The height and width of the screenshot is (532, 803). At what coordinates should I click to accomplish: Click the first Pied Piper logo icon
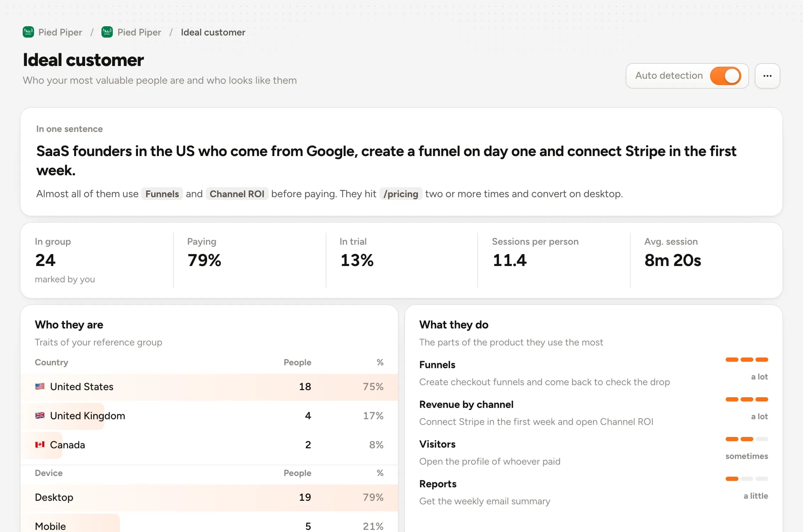click(28, 32)
